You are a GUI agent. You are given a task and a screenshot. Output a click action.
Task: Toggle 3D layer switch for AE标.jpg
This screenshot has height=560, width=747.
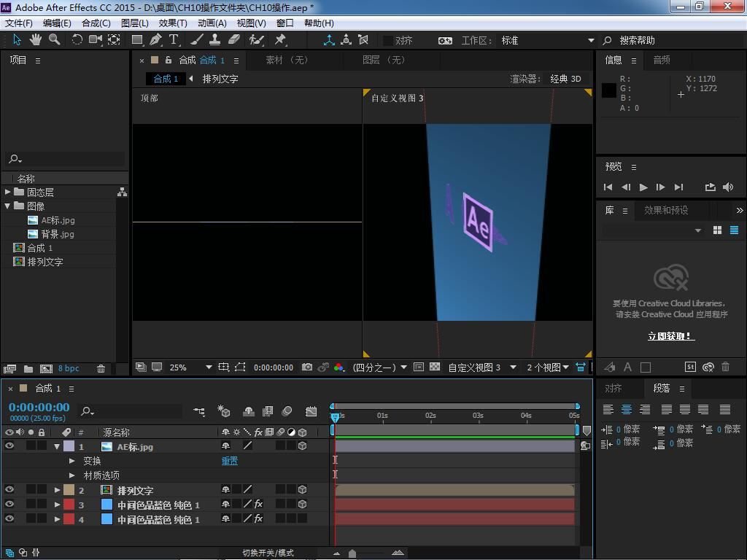tap(302, 446)
